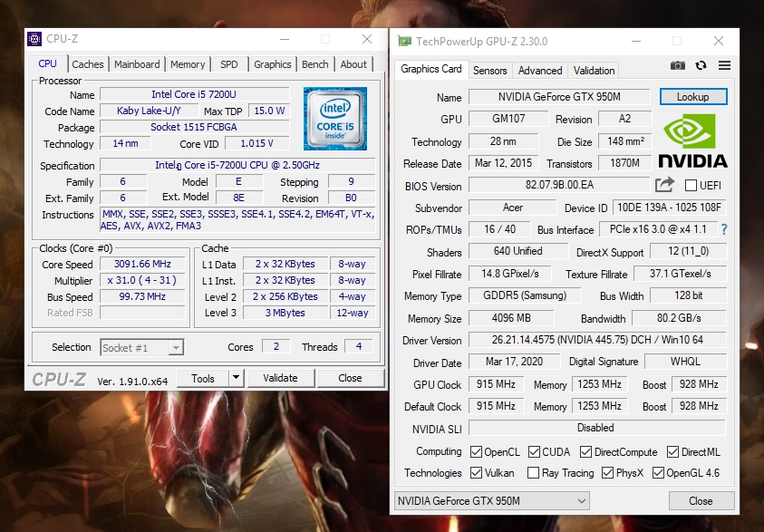Screen dimensions: 764x532
Task: Toggle the UEFI checkbox
Action: click(x=691, y=186)
